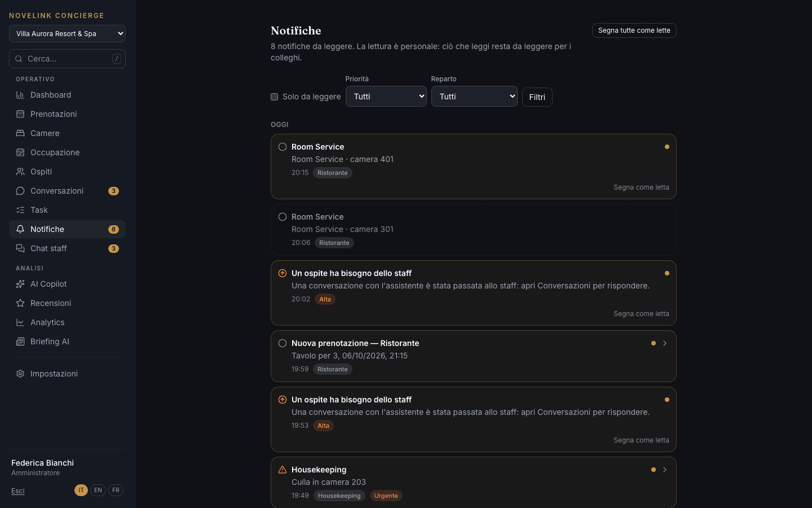812x508 pixels.
Task: Click Segna tutte come lette
Action: [634, 30]
